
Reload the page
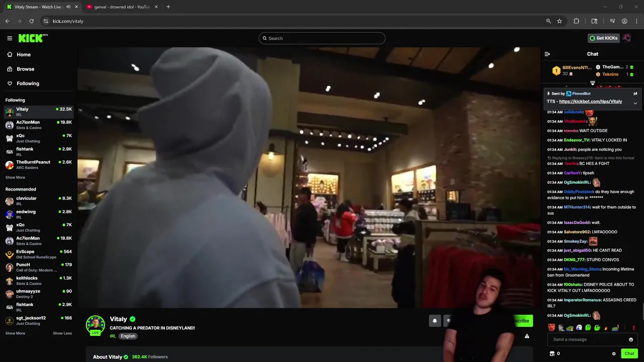(x=32, y=21)
